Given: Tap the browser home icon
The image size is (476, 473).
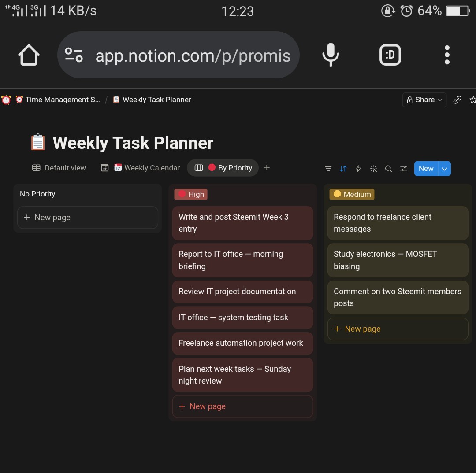Looking at the screenshot, I should (29, 55).
